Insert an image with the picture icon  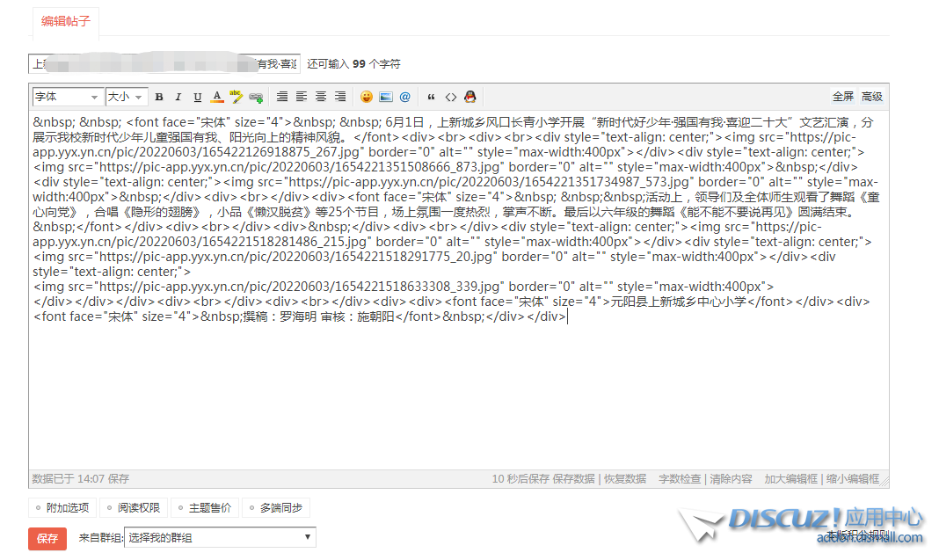(x=386, y=97)
